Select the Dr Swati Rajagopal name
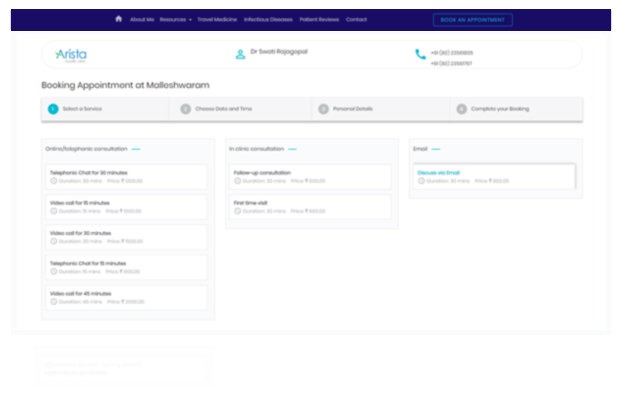620x395 pixels. (279, 51)
